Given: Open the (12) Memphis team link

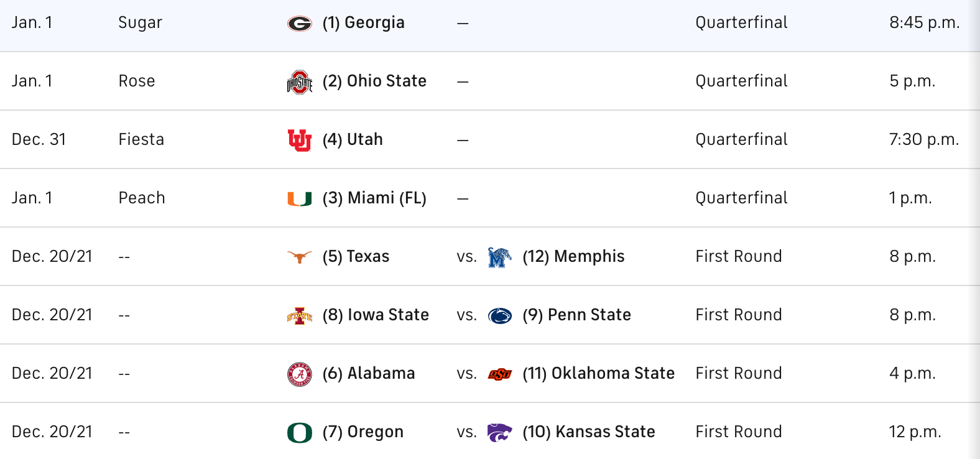Looking at the screenshot, I should click(573, 256).
